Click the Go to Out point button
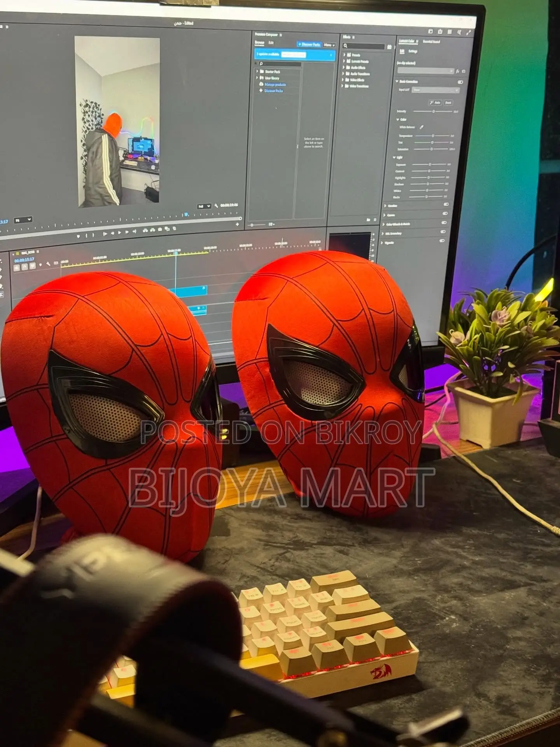The height and width of the screenshot is (747, 560). 134,231
